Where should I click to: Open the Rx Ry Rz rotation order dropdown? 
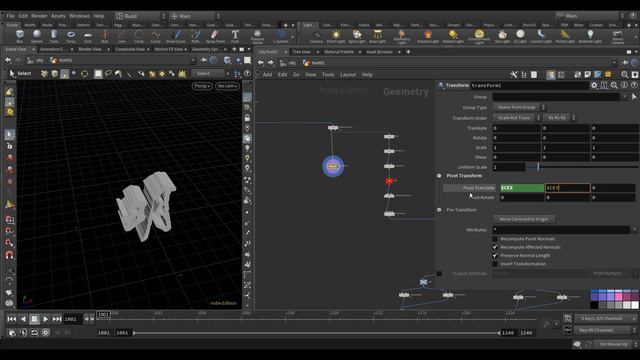coord(560,118)
